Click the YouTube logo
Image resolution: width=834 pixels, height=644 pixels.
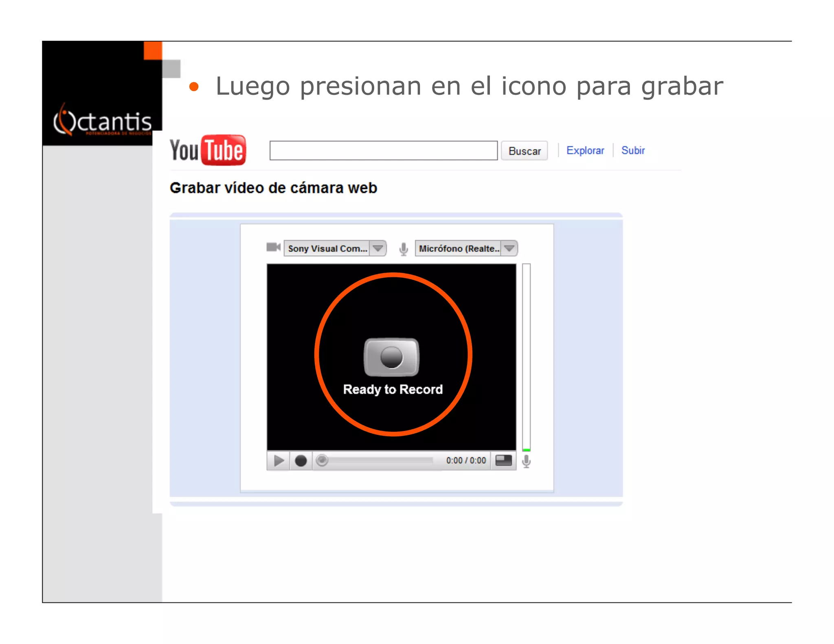click(x=208, y=150)
